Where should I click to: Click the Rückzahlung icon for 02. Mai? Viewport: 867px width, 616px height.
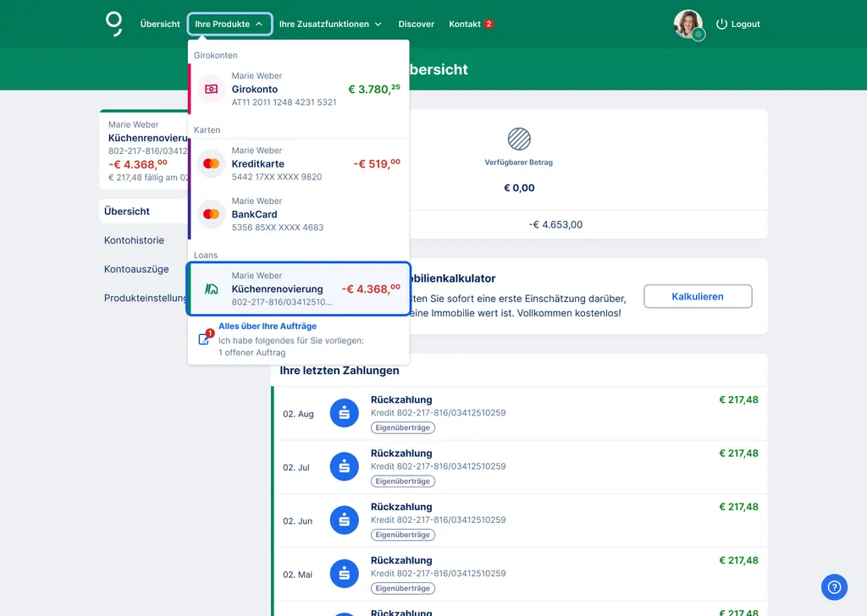[x=344, y=573]
